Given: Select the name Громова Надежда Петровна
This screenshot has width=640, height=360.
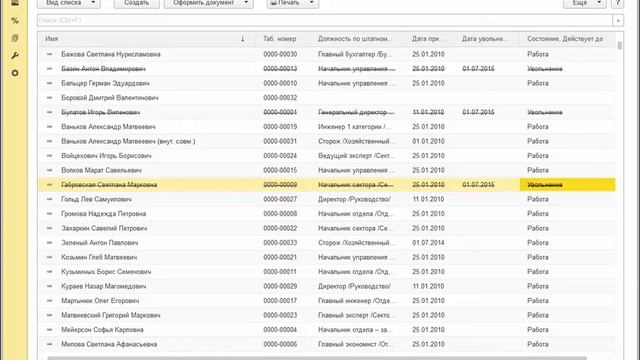Looking at the screenshot, I should pos(104,213).
